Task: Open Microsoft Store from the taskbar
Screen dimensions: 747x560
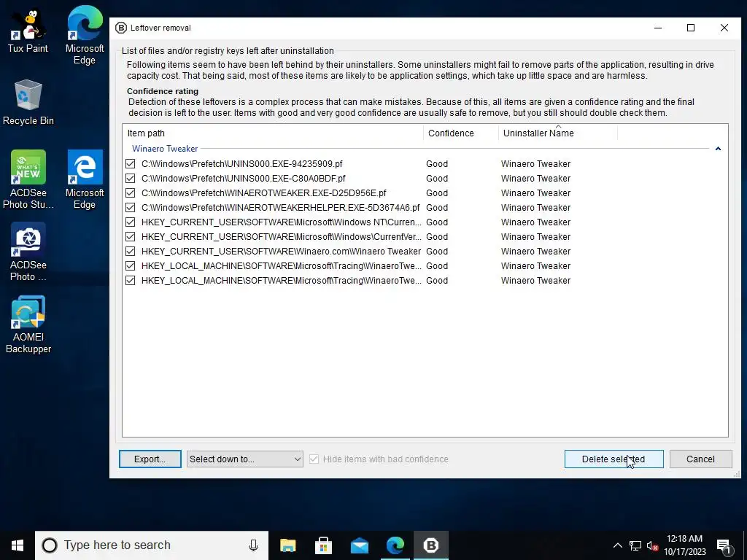Action: pyautogui.click(x=323, y=545)
